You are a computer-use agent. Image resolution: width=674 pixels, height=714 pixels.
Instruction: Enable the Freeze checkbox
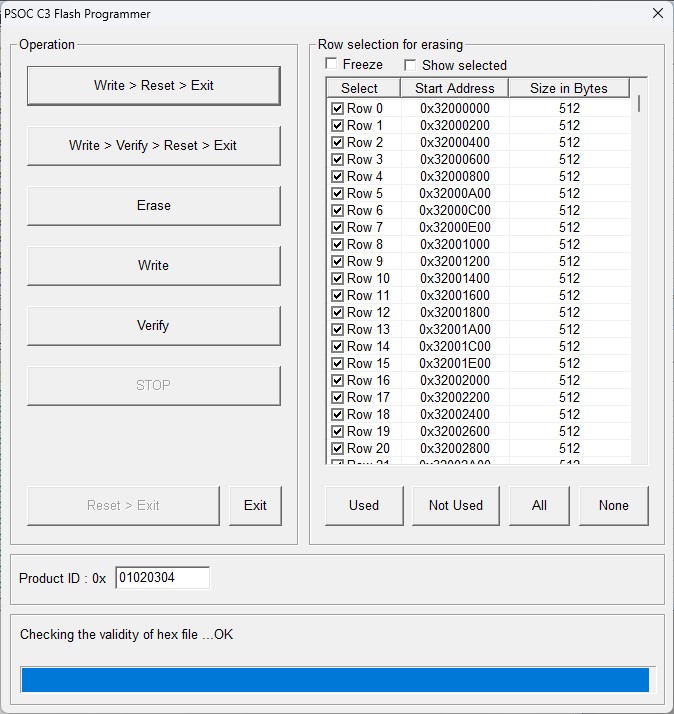332,65
